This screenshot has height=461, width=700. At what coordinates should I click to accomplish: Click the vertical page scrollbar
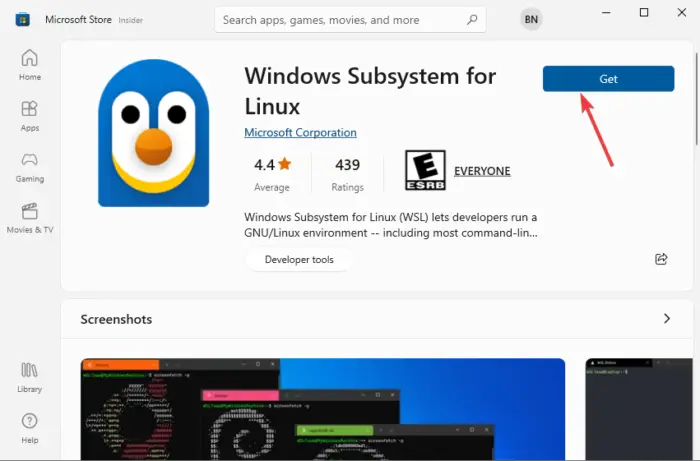[696, 98]
